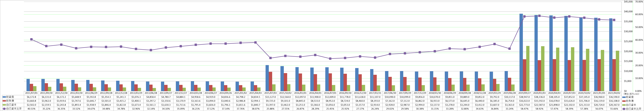Select the 総資産 cell $38,947.0
Viewport: 644px width, 111px height.
(x=525, y=97)
